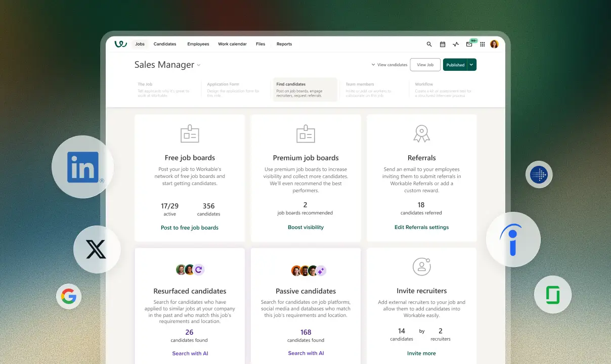611x364 pixels.
Task: Click the Workable logo icon
Action: coord(120,44)
